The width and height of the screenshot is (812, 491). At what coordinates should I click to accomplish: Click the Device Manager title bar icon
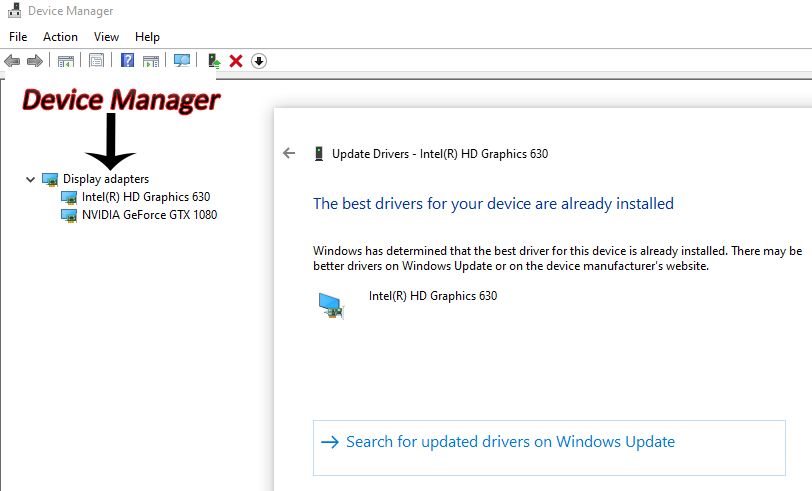pos(14,10)
